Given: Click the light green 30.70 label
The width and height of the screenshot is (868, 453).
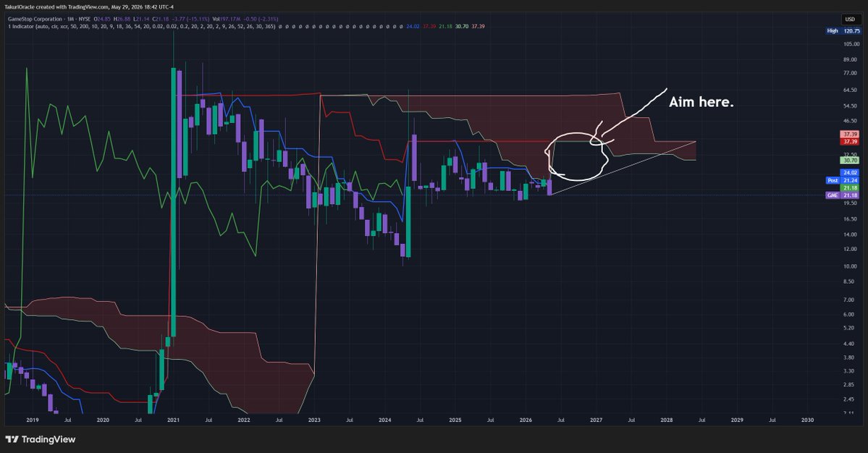Looking at the screenshot, I should pyautogui.click(x=850, y=161).
